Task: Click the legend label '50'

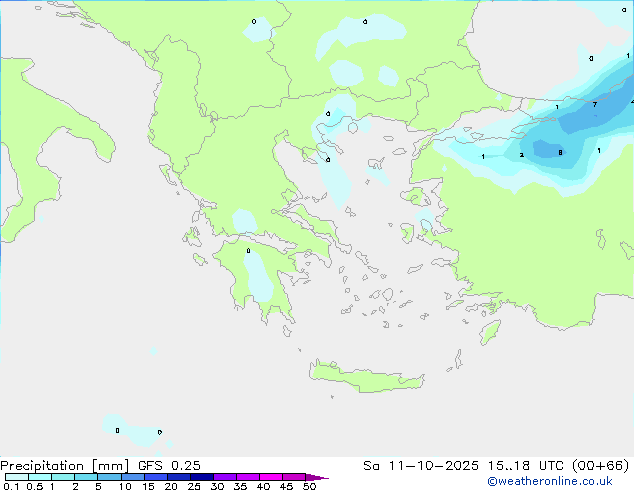Action: point(310,486)
